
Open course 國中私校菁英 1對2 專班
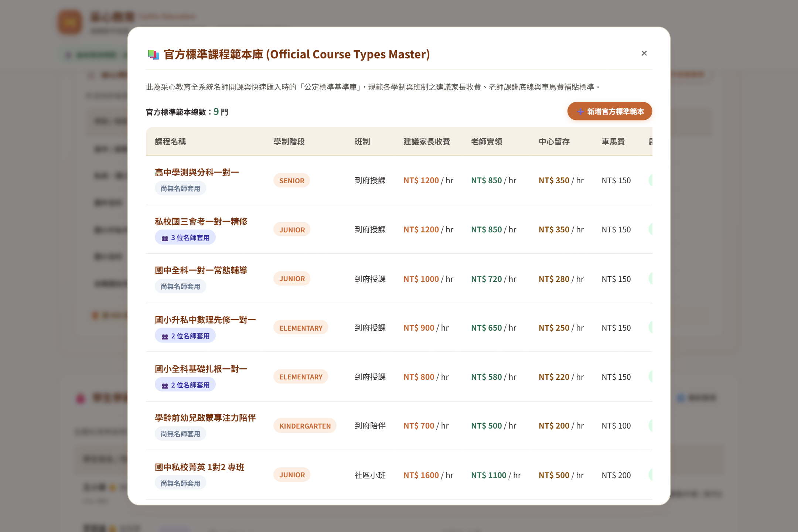(199, 467)
